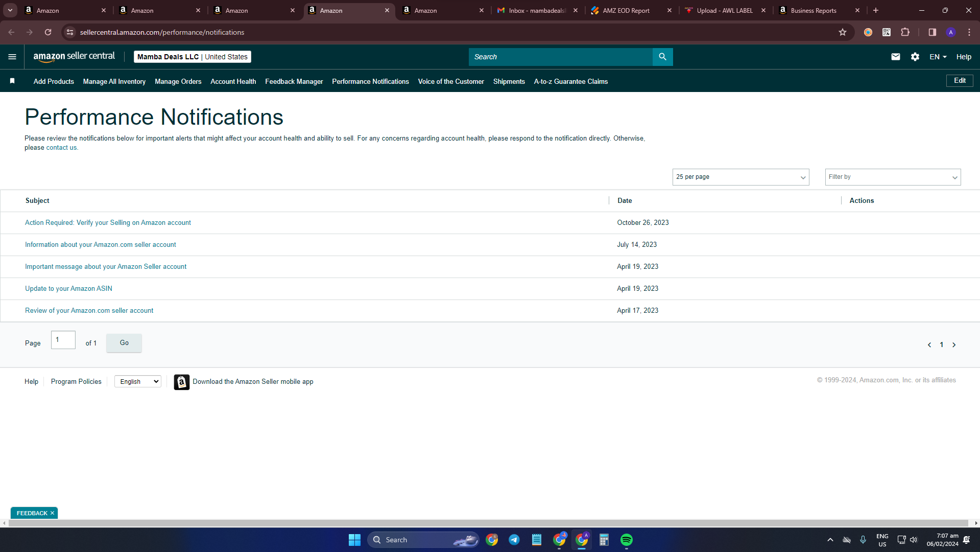The width and height of the screenshot is (980, 552).
Task: Go to Manage Orders
Action: point(178,81)
